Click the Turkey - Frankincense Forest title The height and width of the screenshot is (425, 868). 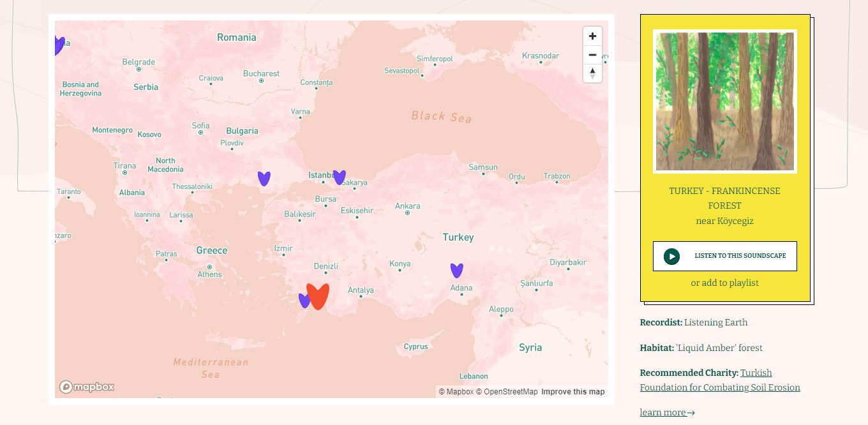(x=724, y=198)
